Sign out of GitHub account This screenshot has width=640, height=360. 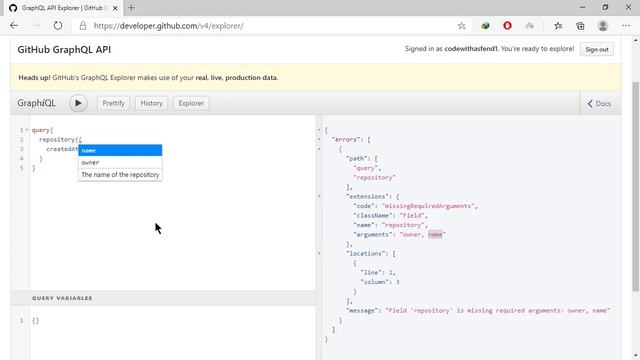coord(597,49)
